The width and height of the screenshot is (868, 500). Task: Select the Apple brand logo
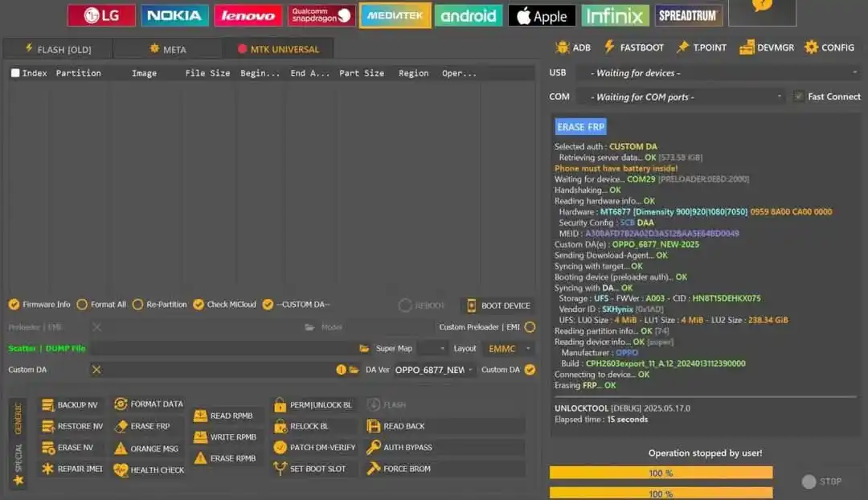542,15
